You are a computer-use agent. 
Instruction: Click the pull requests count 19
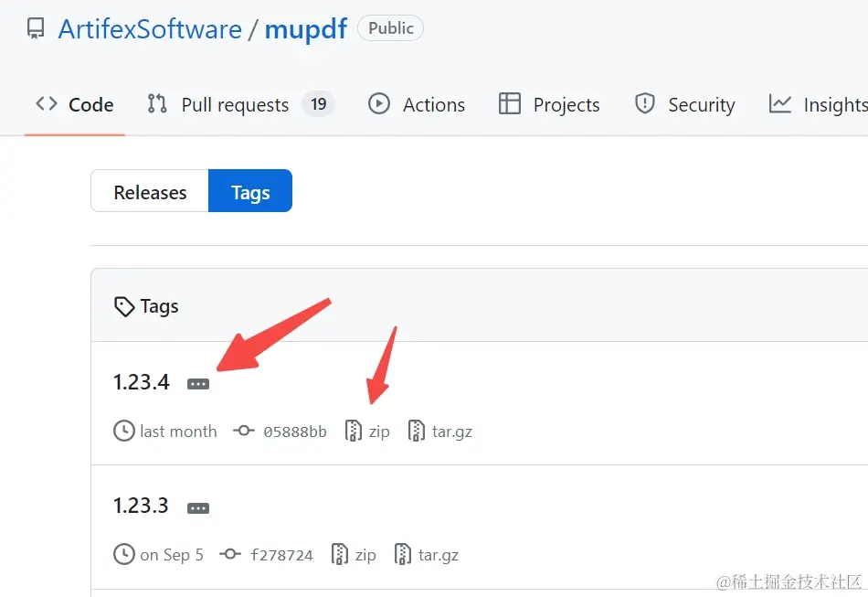coord(318,104)
